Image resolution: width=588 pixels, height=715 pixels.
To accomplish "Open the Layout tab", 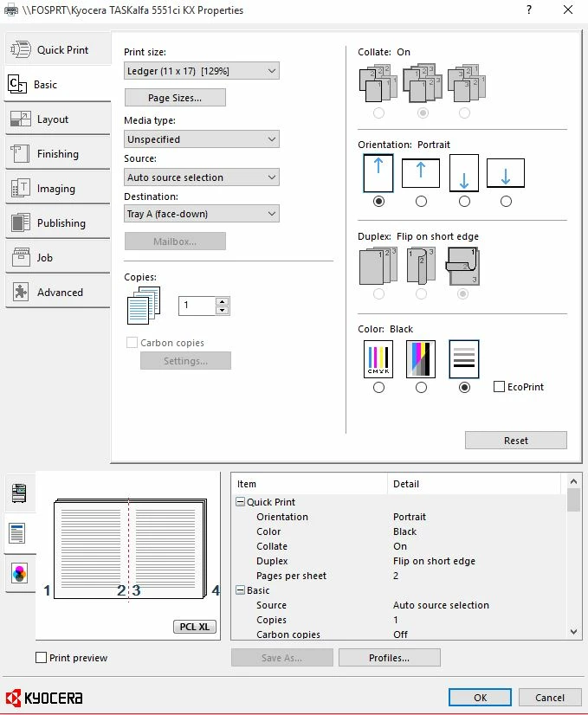I will 57,119.
